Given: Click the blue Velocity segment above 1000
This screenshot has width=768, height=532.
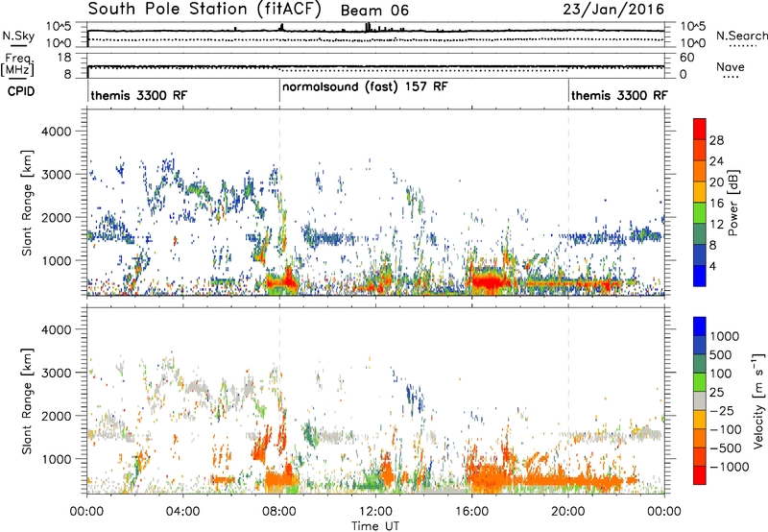Looking at the screenshot, I should pyautogui.click(x=700, y=326).
